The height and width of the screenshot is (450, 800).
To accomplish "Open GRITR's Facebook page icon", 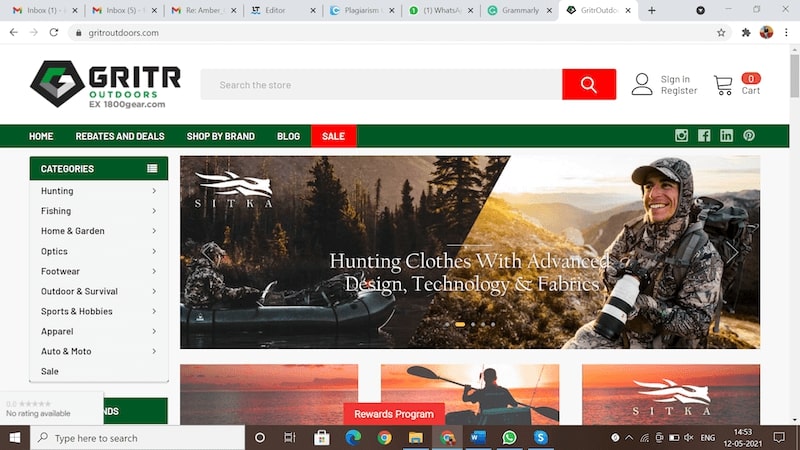I will 704,136.
